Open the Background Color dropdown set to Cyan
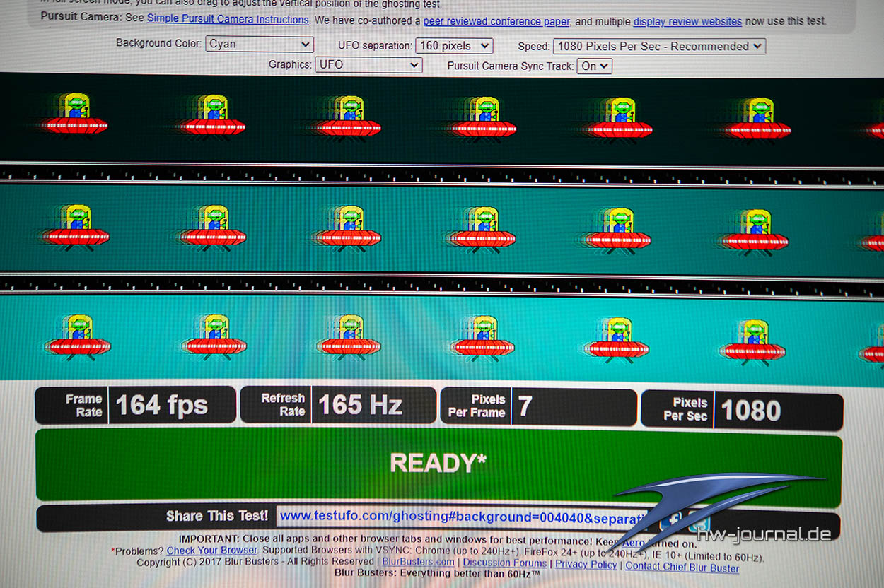 [260, 44]
